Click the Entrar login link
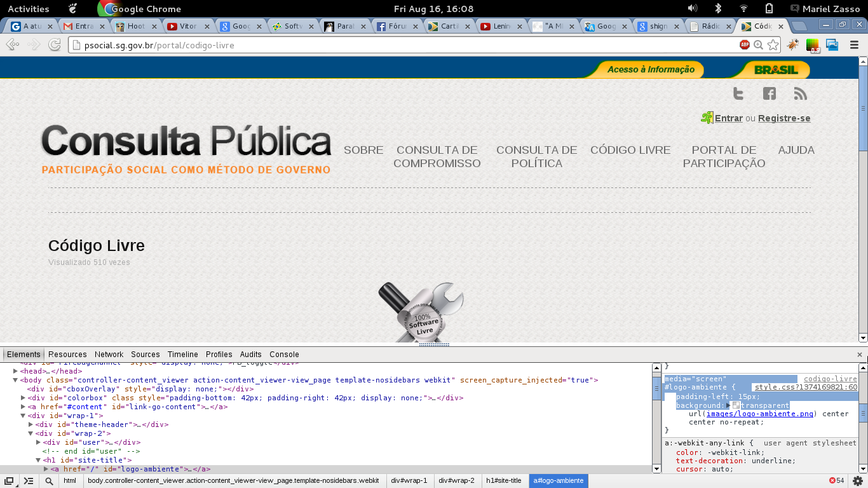The width and height of the screenshot is (868, 488). pyautogui.click(x=729, y=118)
